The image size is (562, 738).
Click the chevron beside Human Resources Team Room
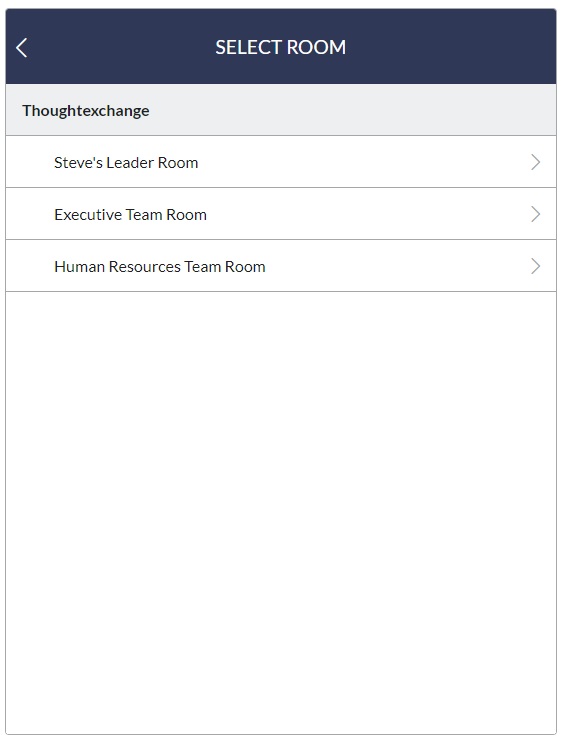[x=535, y=266]
